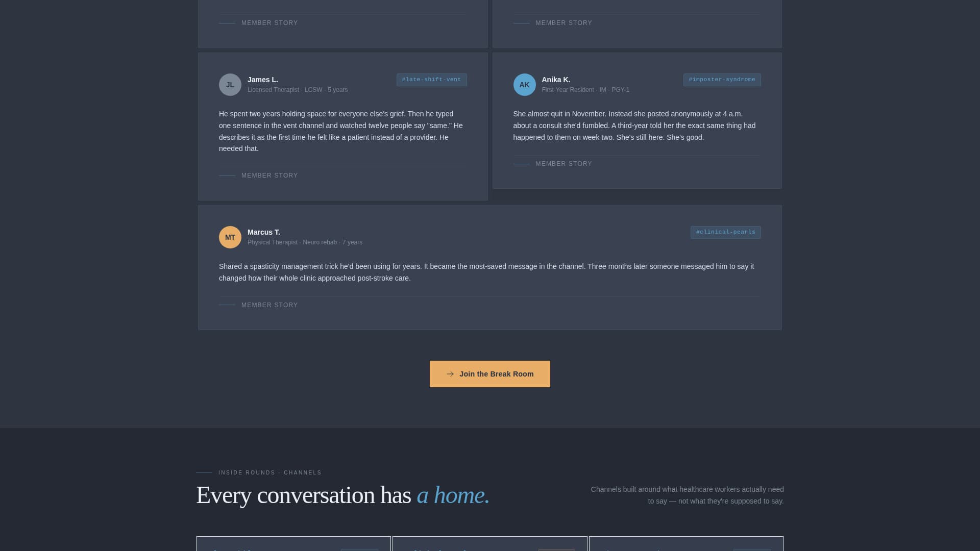Click Marcus T.'s avatar badge
Image resolution: width=980 pixels, height=551 pixels.
[x=230, y=237]
